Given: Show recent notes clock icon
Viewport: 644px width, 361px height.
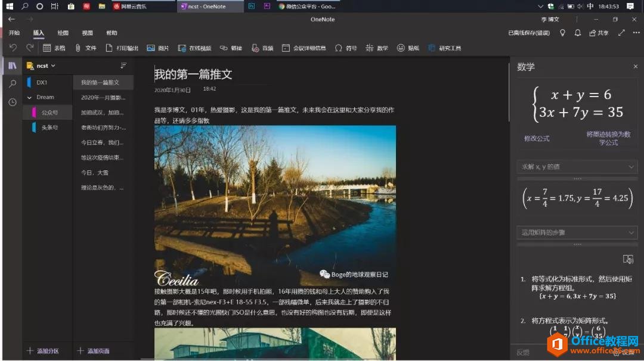Looking at the screenshot, I should pos(12,102).
